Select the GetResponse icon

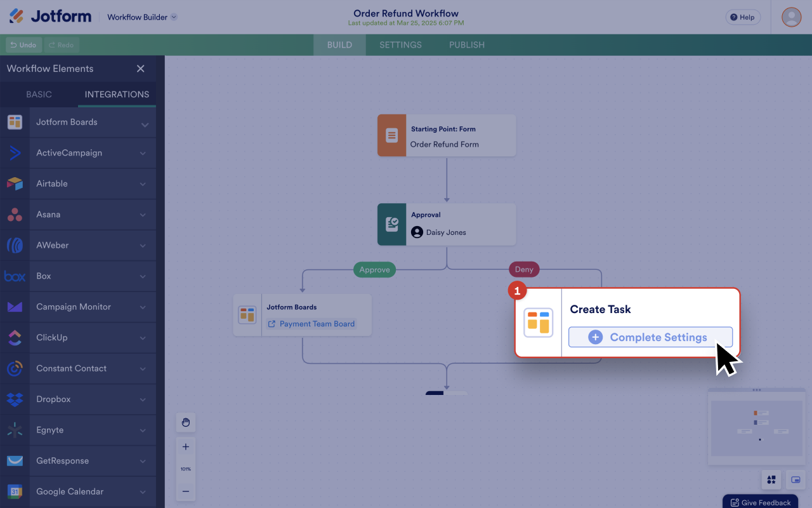[15, 461]
